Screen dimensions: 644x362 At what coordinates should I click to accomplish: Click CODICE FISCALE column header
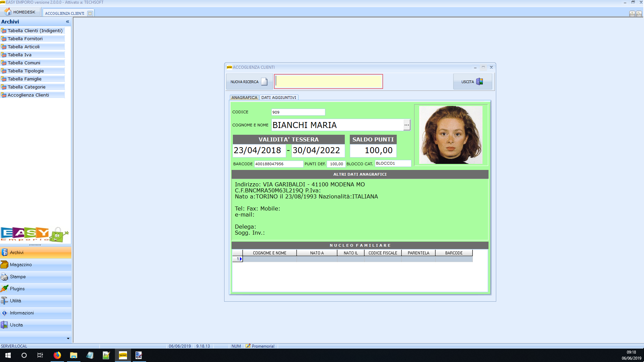coord(383,253)
